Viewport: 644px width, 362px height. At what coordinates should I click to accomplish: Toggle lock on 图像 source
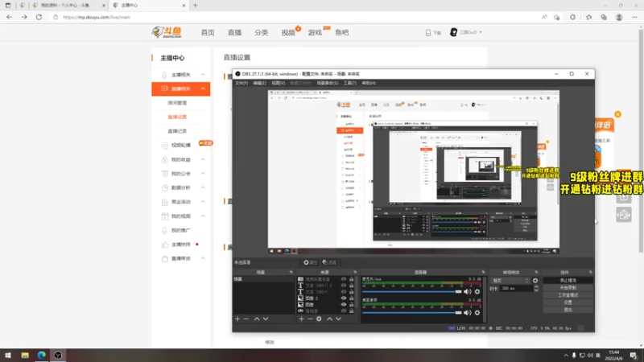[352, 305]
